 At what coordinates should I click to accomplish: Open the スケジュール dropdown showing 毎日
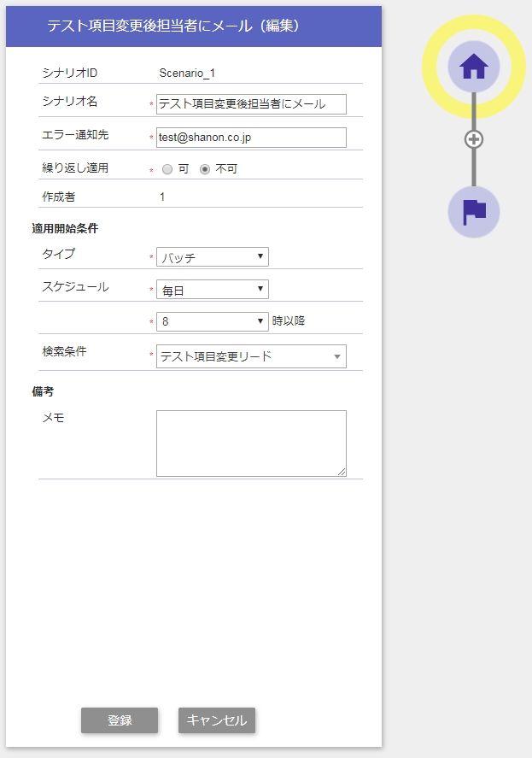pos(212,289)
